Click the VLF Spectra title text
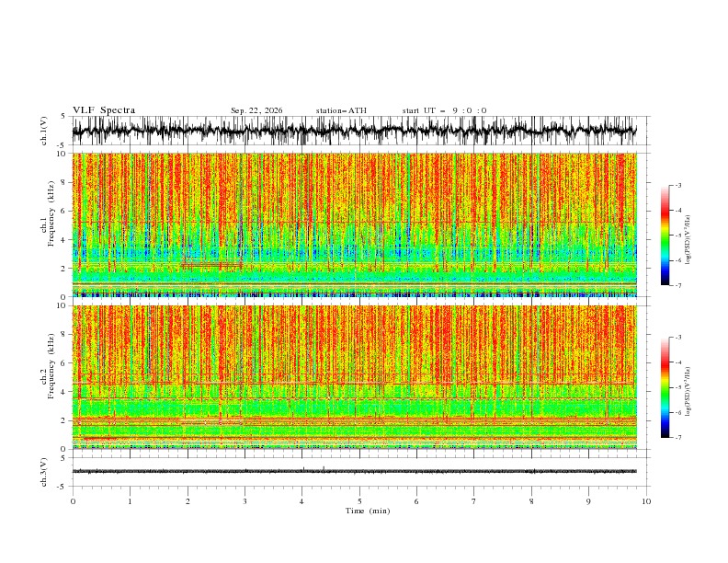The image size is (728, 563). 104,110
